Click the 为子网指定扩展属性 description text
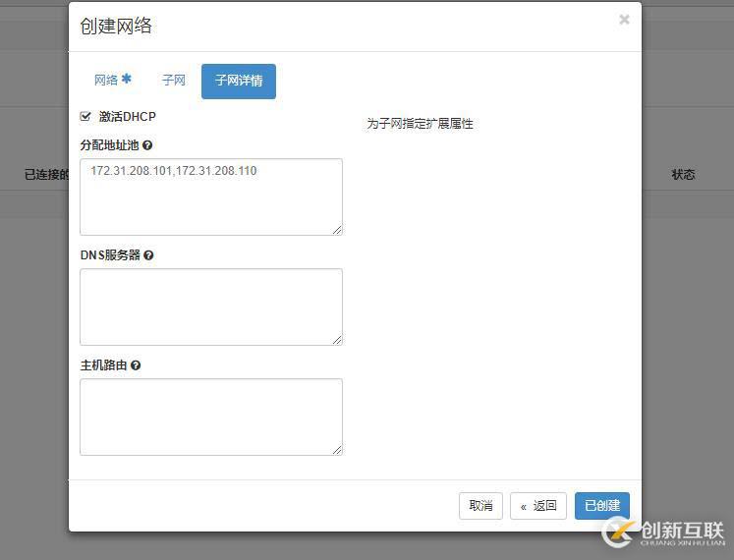This screenshot has width=734, height=560. point(420,124)
